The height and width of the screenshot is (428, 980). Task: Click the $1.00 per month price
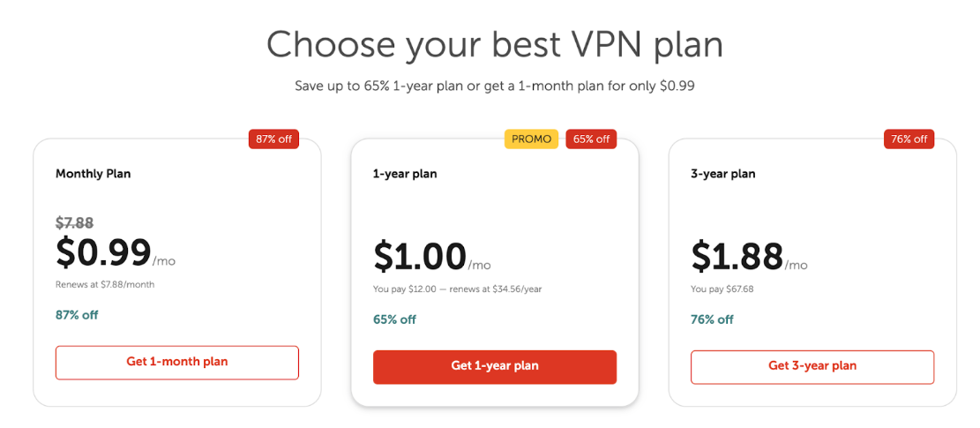pos(420,257)
